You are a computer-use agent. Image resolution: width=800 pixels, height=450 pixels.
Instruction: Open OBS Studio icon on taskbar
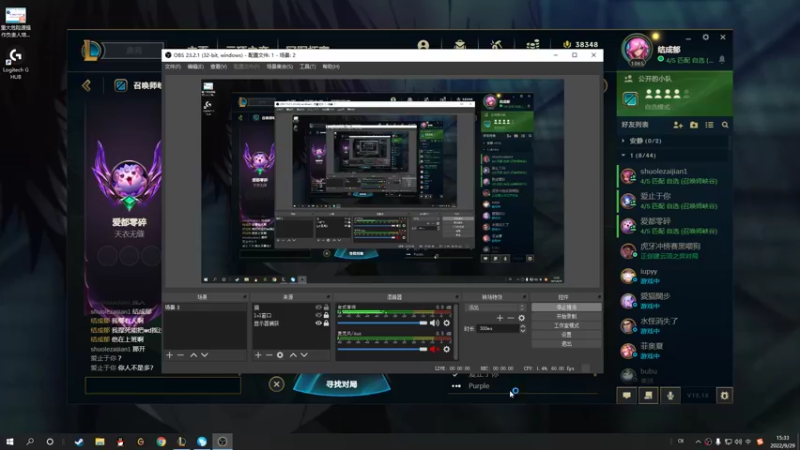point(222,441)
